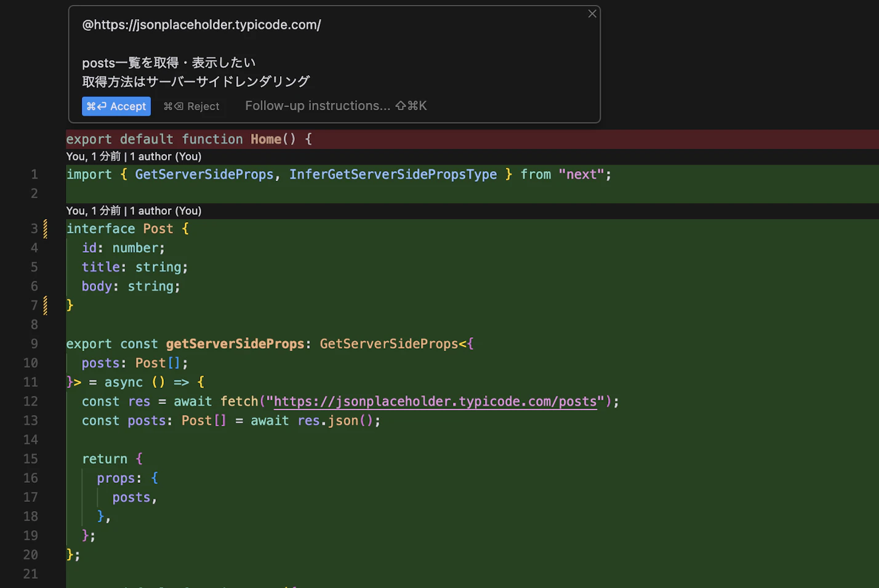The image size is (879, 588).
Task: Click the removed line 'export default function Home()'
Action: (189, 139)
